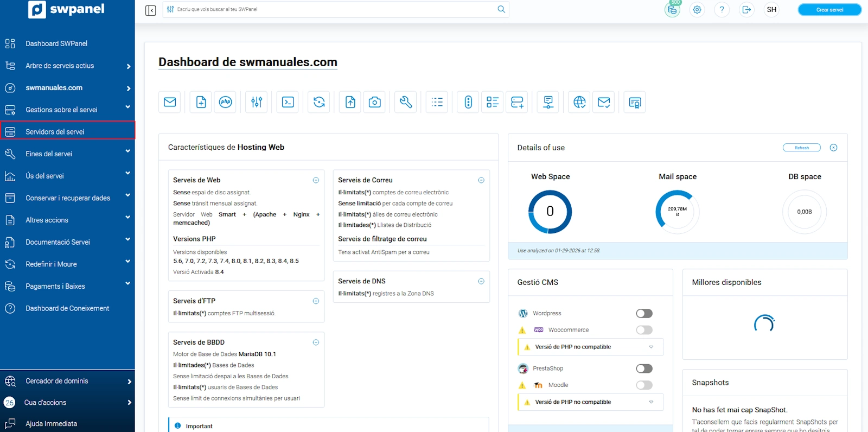Click the camera snapshot icon
Image resolution: width=868 pixels, height=432 pixels.
pyautogui.click(x=374, y=102)
